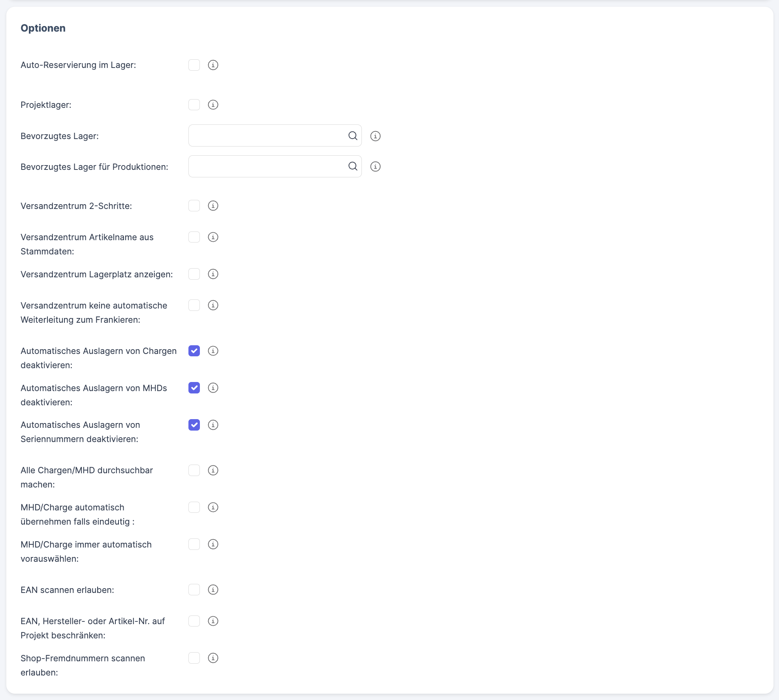Tick the Projektlager checkbox
779x700 pixels.
pyautogui.click(x=194, y=105)
